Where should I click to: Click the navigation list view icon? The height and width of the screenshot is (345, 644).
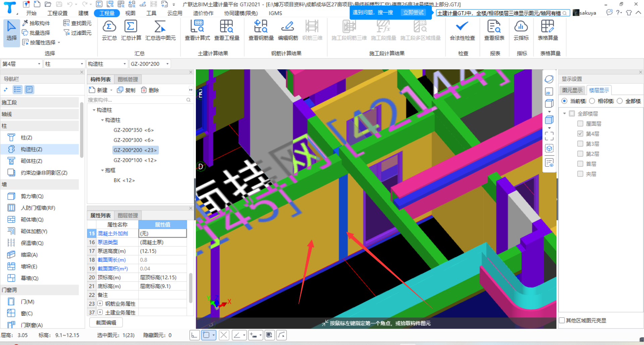click(x=17, y=89)
